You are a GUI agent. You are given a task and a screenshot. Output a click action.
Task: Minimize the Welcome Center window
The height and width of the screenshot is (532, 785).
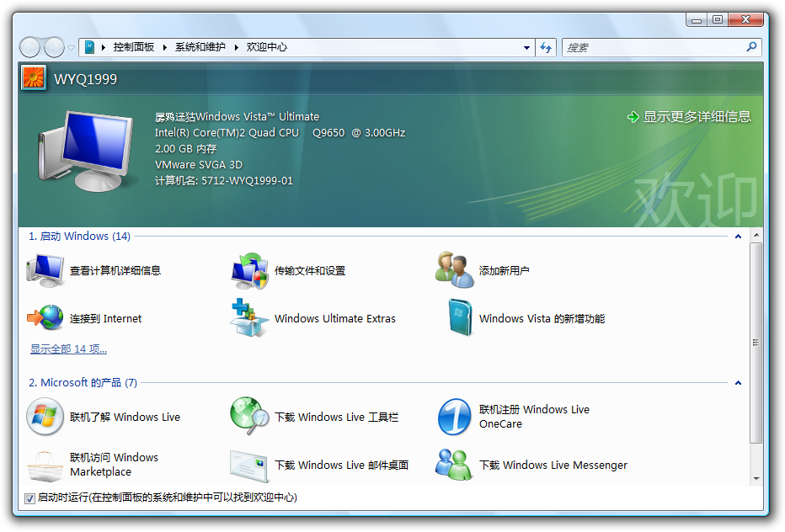click(697, 20)
